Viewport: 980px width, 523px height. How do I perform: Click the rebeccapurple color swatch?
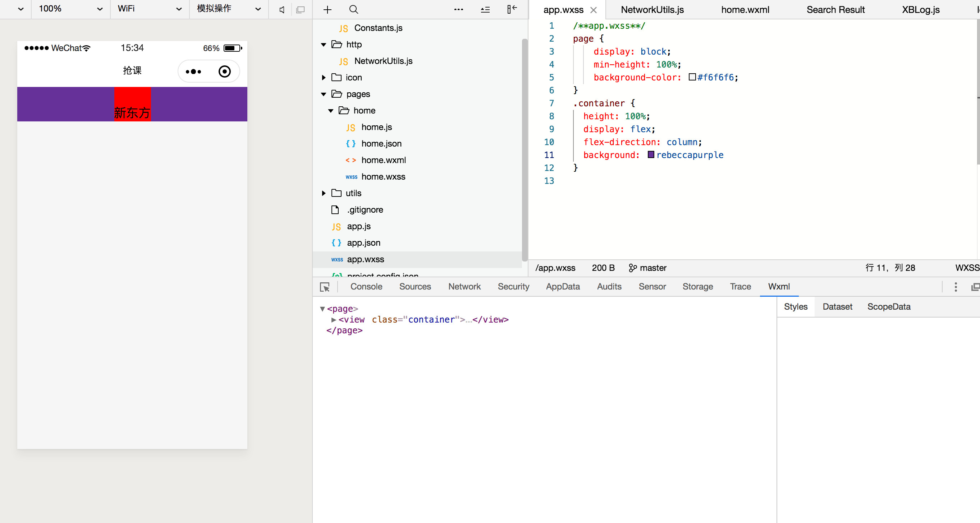[651, 155]
